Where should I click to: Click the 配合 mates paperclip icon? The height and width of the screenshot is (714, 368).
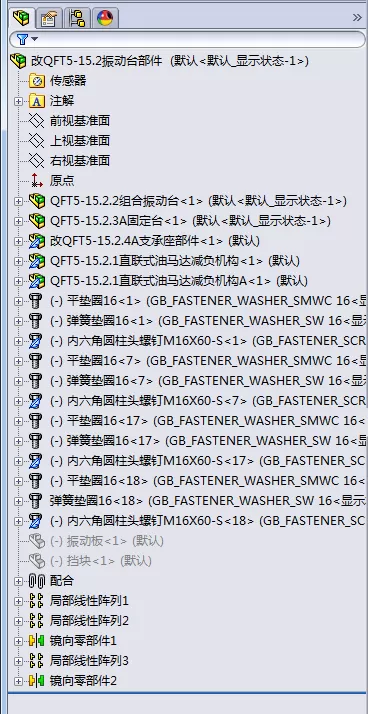tap(37, 581)
